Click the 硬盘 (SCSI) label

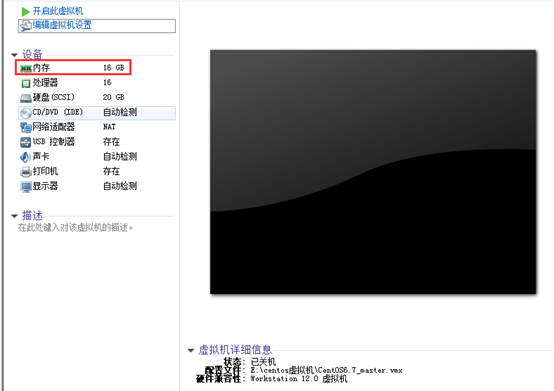point(54,97)
